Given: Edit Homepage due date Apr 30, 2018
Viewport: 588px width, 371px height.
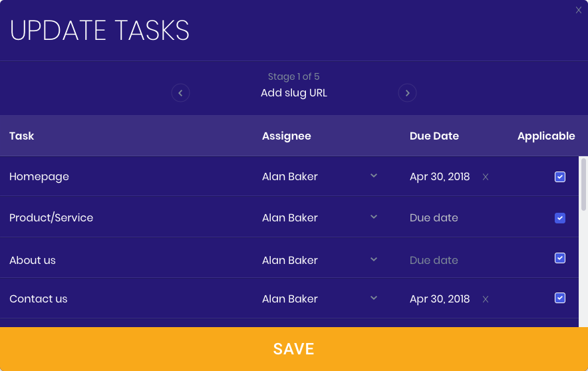Looking at the screenshot, I should (440, 176).
